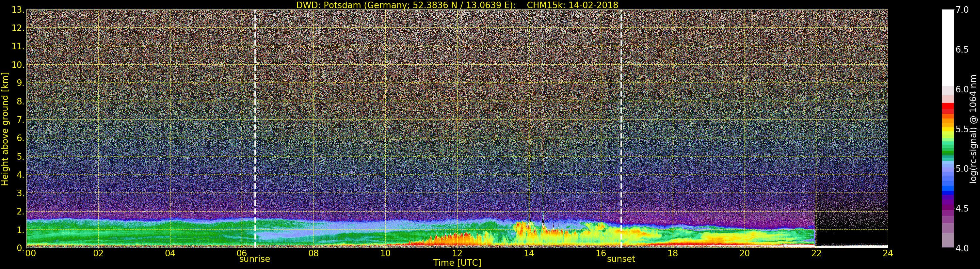Select the colorbar tick value 6.0
Viewport: 980px width, 269px height.
(962, 89)
